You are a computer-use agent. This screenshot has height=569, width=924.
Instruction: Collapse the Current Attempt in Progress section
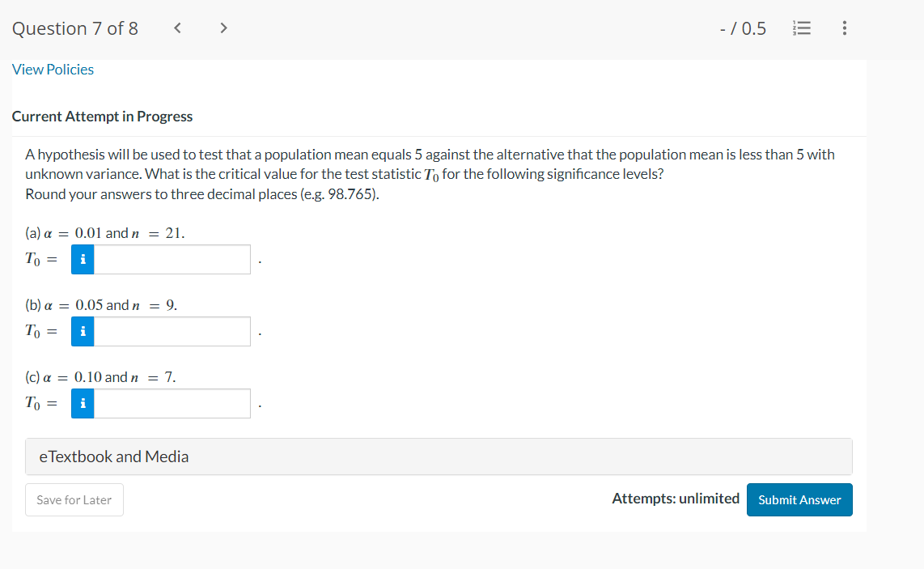point(102,116)
